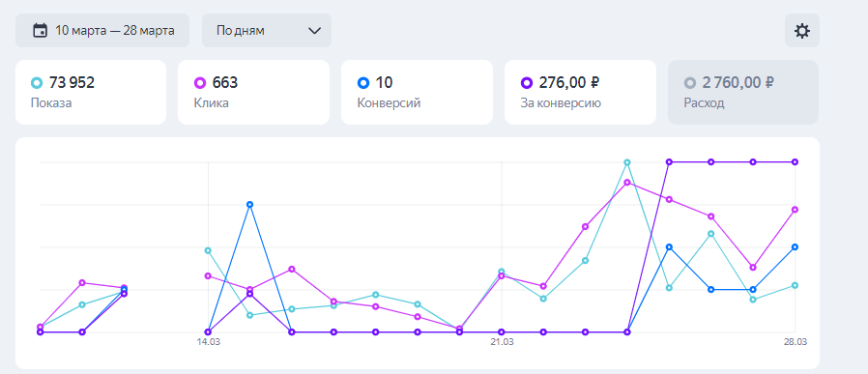The height and width of the screenshot is (374, 868).
Task: Select the blue Конверсий peak point after 14.03
Action: click(249, 204)
